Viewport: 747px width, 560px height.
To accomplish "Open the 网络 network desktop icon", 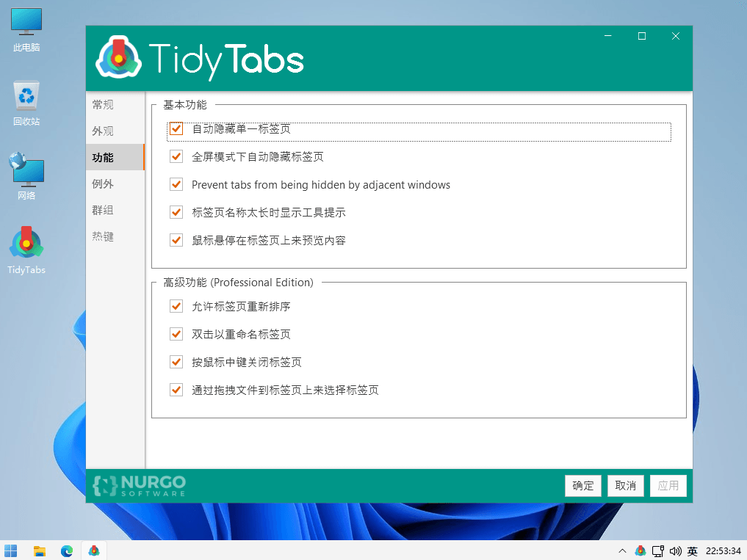I will (26, 176).
